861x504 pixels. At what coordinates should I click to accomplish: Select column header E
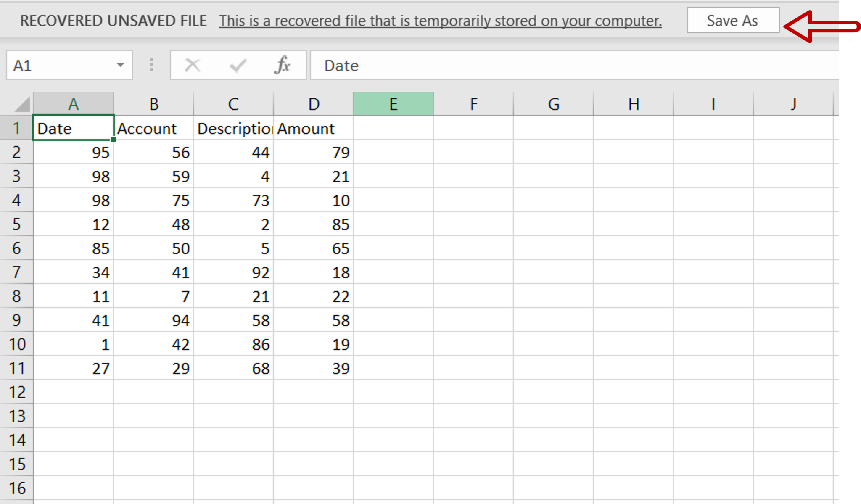(x=394, y=103)
